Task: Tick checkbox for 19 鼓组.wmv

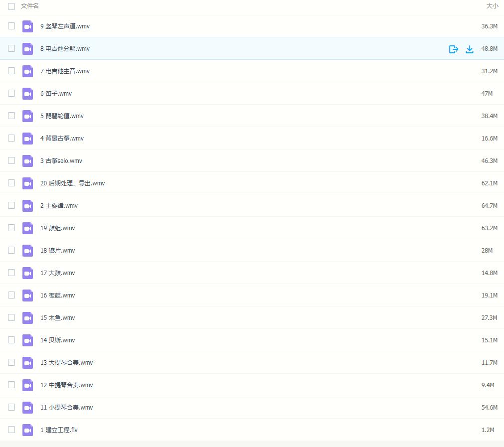Action: click(x=11, y=228)
